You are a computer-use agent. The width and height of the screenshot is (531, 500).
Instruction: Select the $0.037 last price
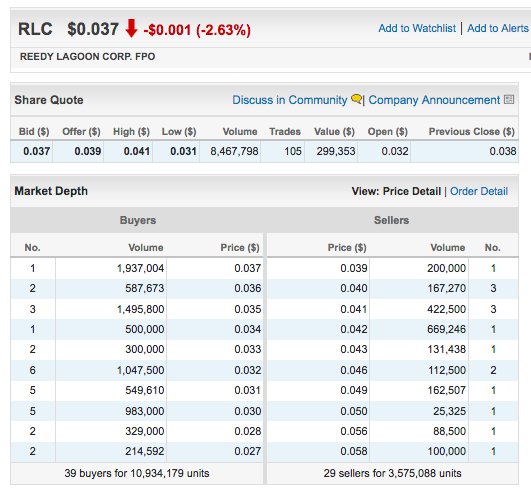tap(93, 29)
